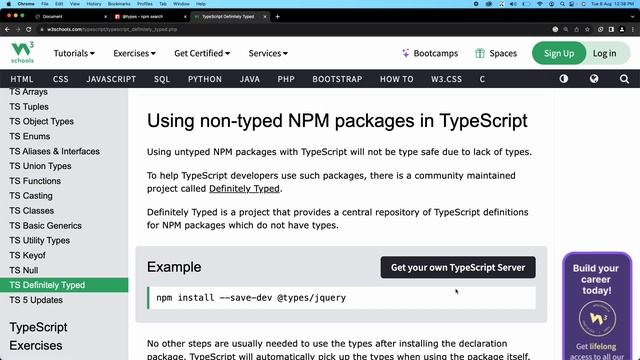Click the browser forward arrow

coord(18,29)
